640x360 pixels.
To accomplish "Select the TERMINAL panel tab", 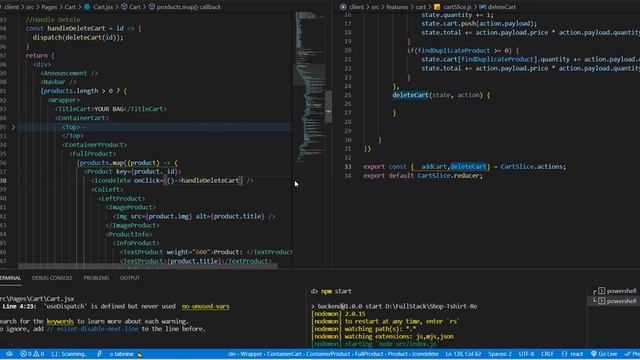I will (10, 278).
